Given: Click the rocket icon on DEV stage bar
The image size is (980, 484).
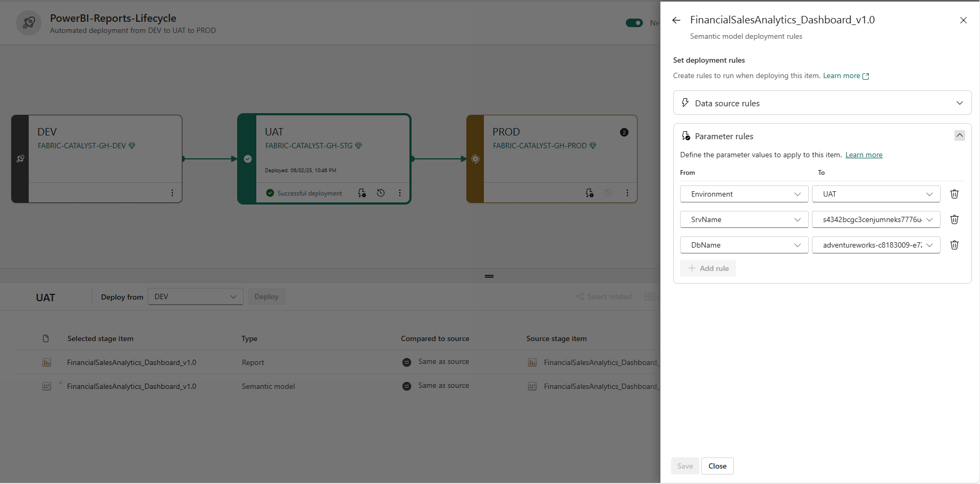Looking at the screenshot, I should click(x=20, y=159).
